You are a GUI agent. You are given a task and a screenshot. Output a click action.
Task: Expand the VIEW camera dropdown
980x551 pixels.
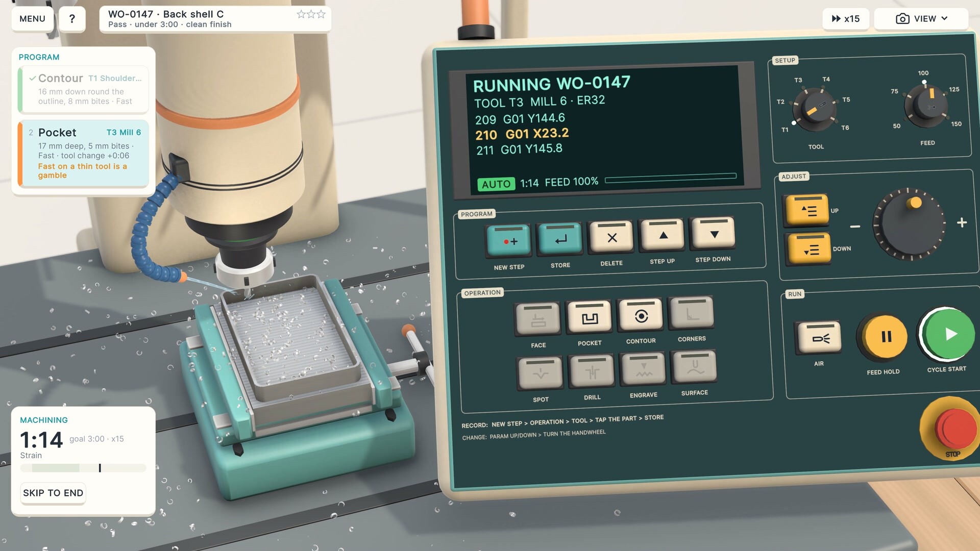tap(921, 19)
